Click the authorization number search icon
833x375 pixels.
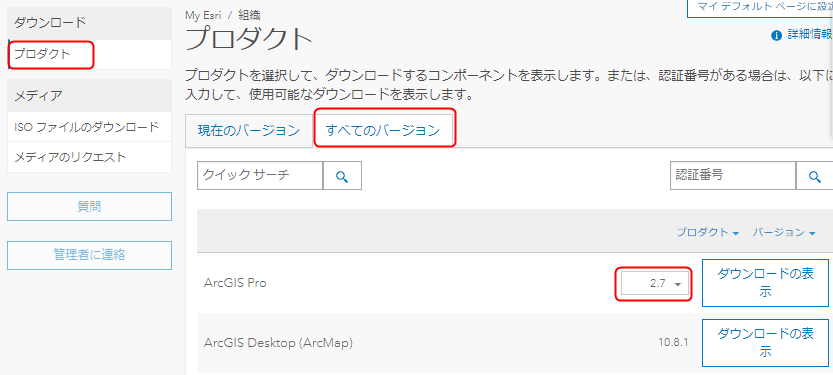click(x=814, y=176)
